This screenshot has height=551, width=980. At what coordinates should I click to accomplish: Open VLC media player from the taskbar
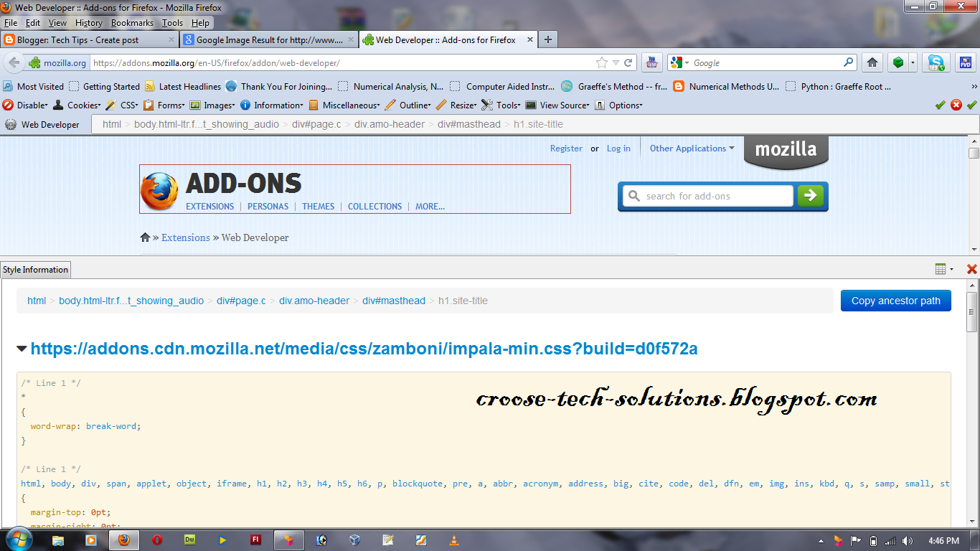click(x=453, y=540)
